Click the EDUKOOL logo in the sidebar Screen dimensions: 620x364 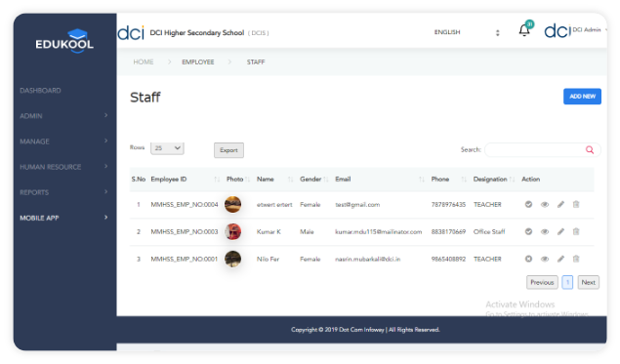pyautogui.click(x=64, y=41)
